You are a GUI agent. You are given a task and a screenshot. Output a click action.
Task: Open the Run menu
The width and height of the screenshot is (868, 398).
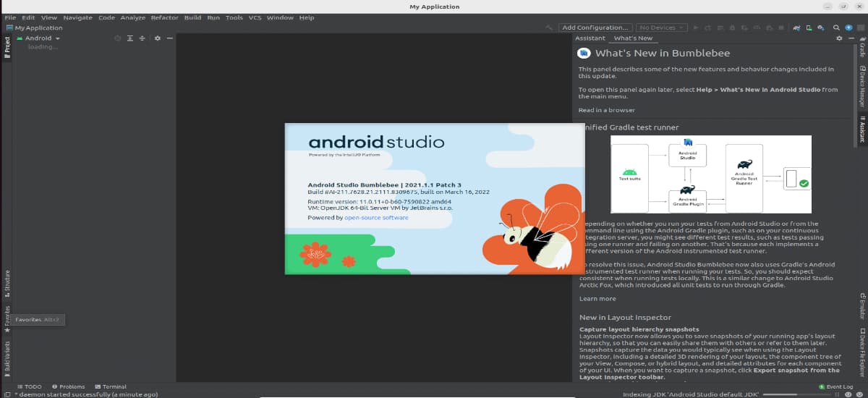point(213,17)
